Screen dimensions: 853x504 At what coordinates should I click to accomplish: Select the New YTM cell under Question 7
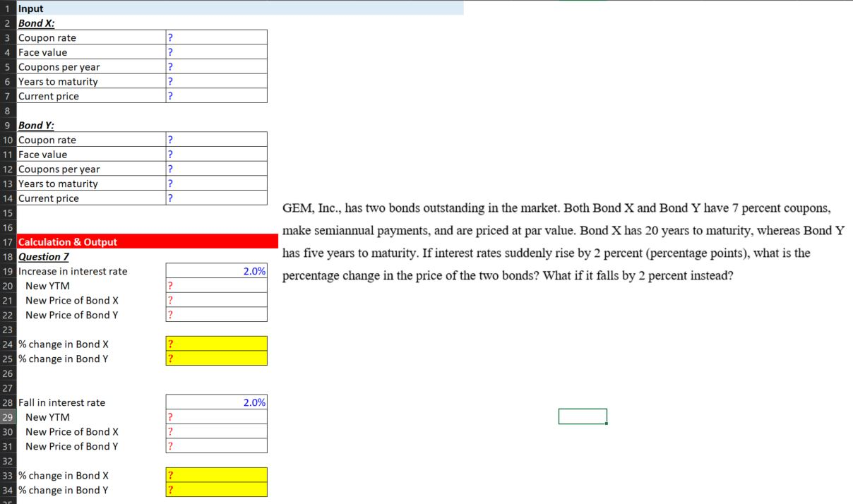click(x=215, y=285)
